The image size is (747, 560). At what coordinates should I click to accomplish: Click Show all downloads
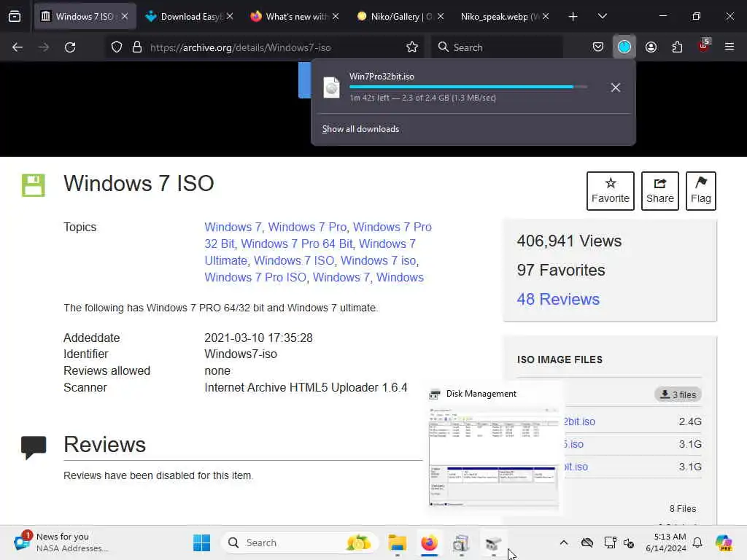(360, 129)
